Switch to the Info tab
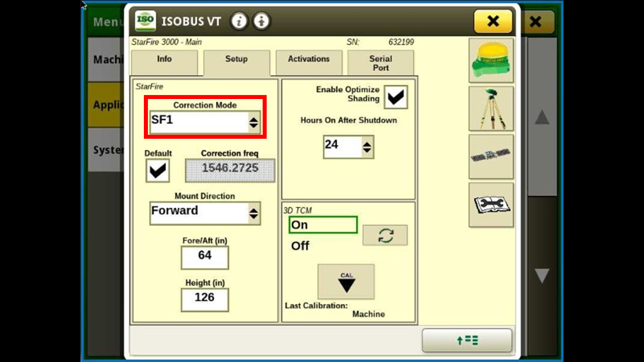The image size is (644, 362). [164, 63]
